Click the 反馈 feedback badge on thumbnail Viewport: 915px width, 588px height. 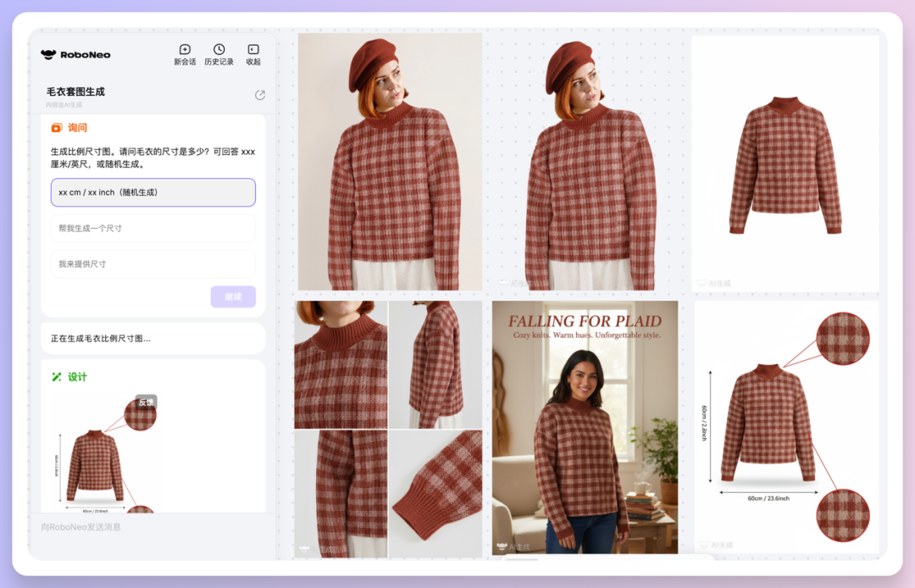(147, 402)
